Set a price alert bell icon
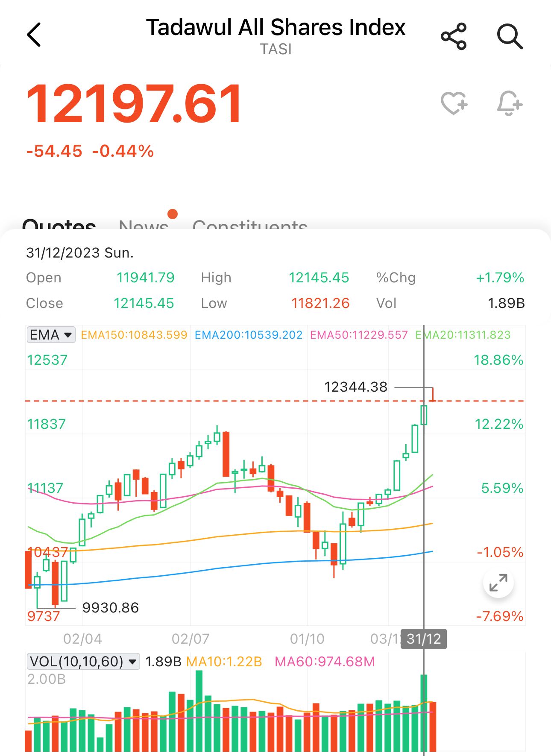This screenshot has width=551, height=756. click(510, 103)
